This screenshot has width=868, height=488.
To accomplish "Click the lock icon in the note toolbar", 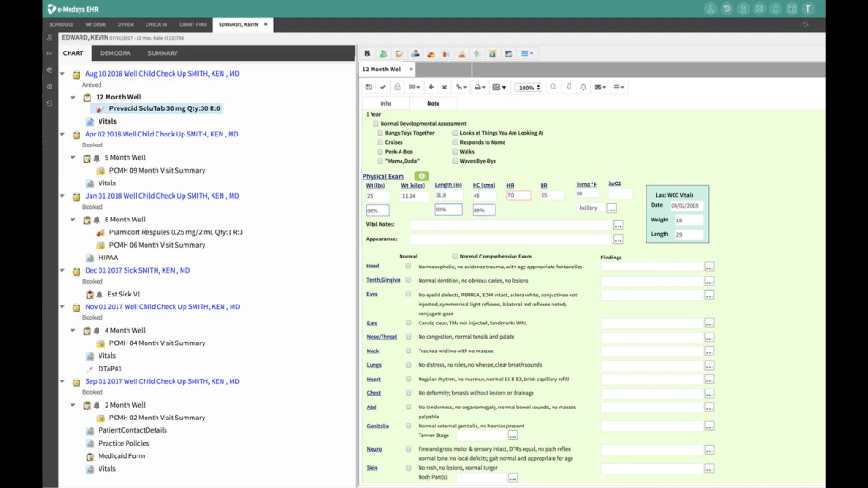I will pos(397,87).
